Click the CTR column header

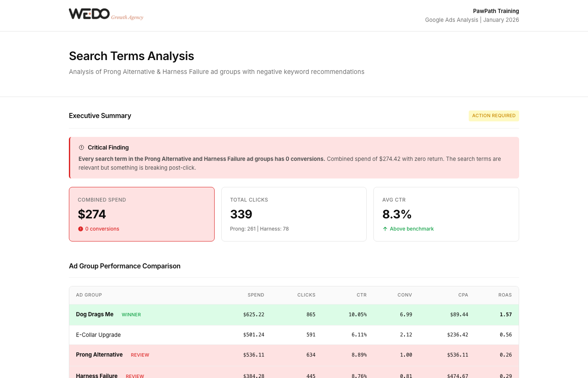[x=362, y=295]
